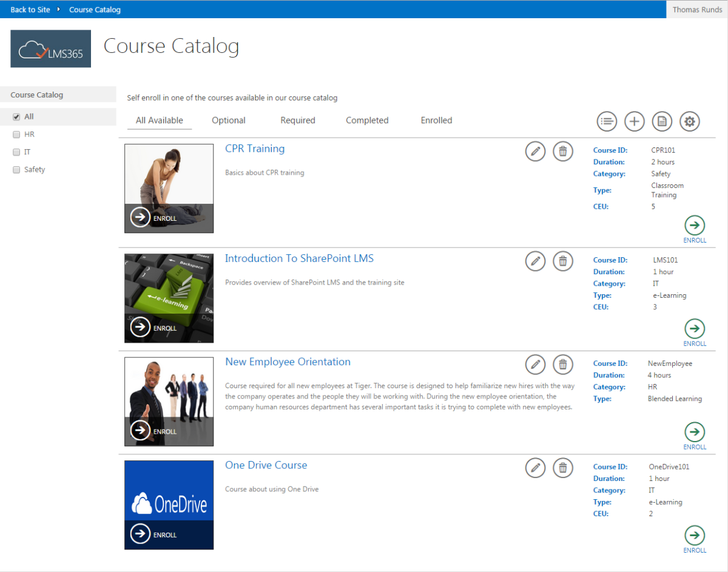The width and height of the screenshot is (728, 572).
Task: Click the Course Catalog heading in the left sidebar
Action: coord(37,95)
